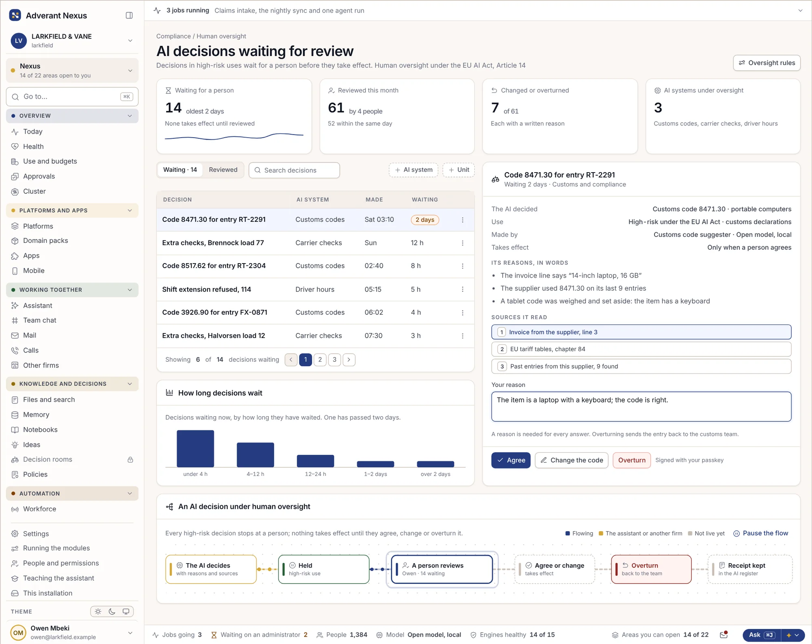Viewport: 812px width, 644px height.
Task: Open row menu for Extra checks, Brennock load 77
Action: (x=462, y=243)
